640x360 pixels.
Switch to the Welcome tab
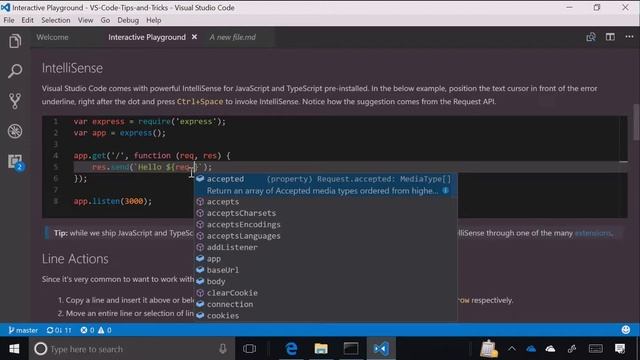coord(52,37)
